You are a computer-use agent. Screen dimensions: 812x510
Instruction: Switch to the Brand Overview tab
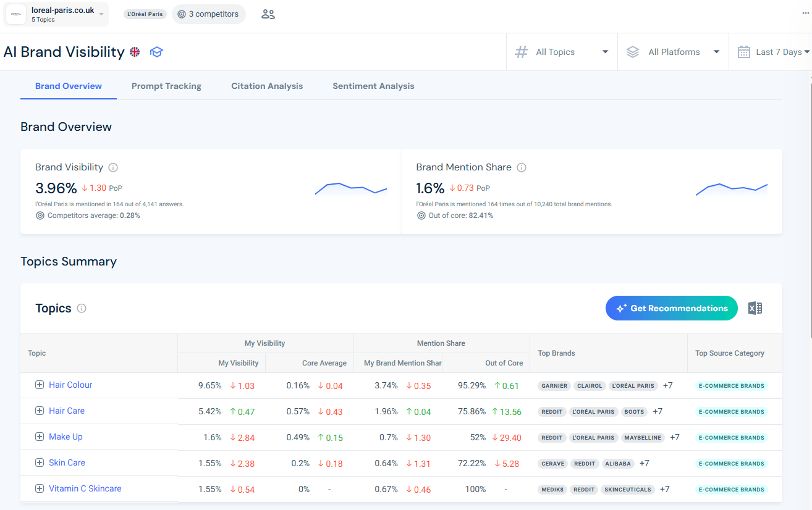pyautogui.click(x=69, y=86)
